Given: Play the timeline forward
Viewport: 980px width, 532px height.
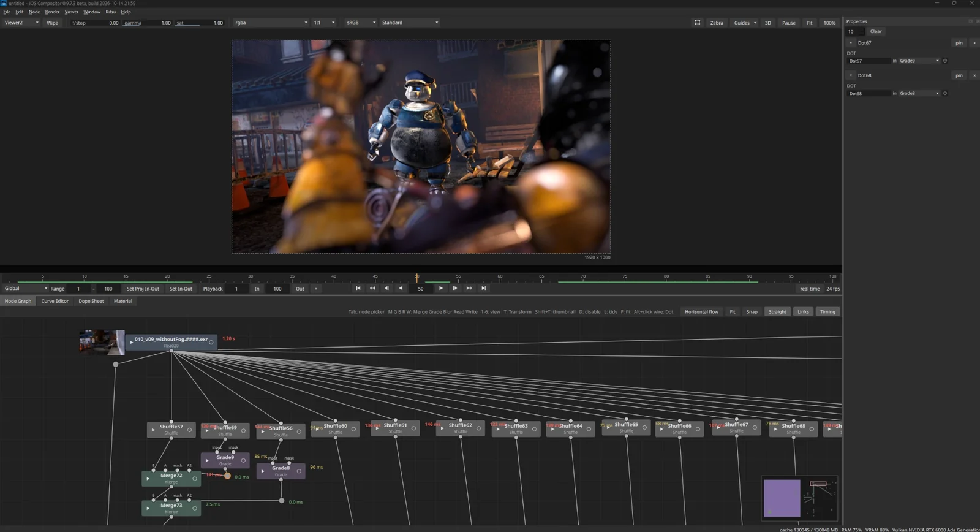Looking at the screenshot, I should (x=440, y=288).
